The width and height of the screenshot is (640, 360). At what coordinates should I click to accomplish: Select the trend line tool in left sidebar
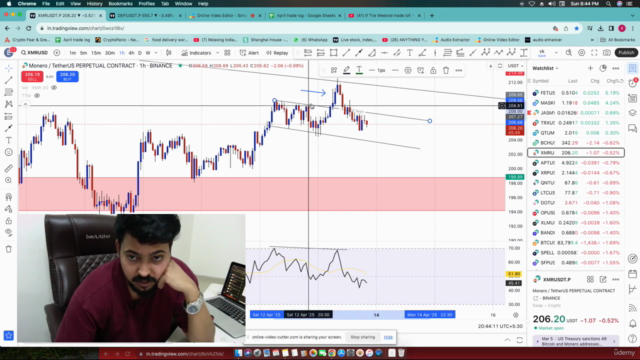pos(9,80)
